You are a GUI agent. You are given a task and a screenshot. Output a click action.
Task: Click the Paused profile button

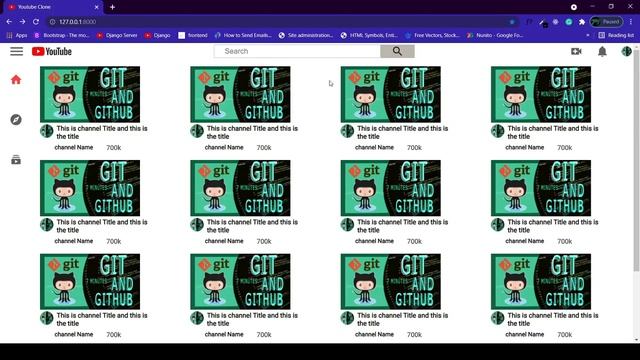607,22
